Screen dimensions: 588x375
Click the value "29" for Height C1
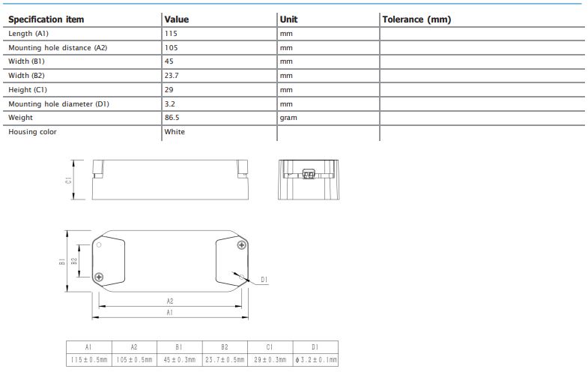click(x=169, y=90)
